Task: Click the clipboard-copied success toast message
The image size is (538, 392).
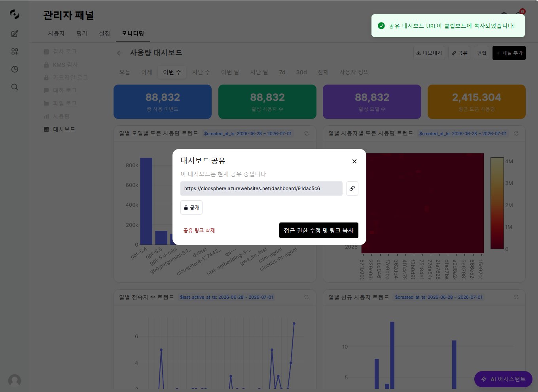Action: [448, 26]
